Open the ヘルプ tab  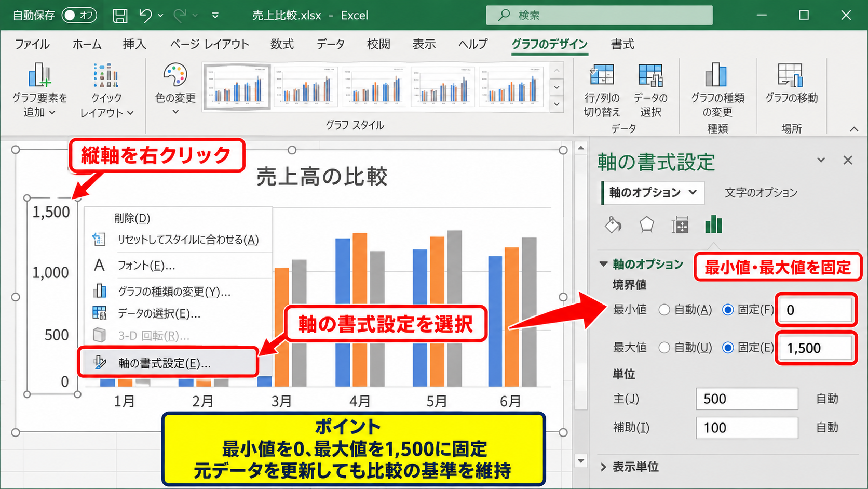[x=473, y=44]
